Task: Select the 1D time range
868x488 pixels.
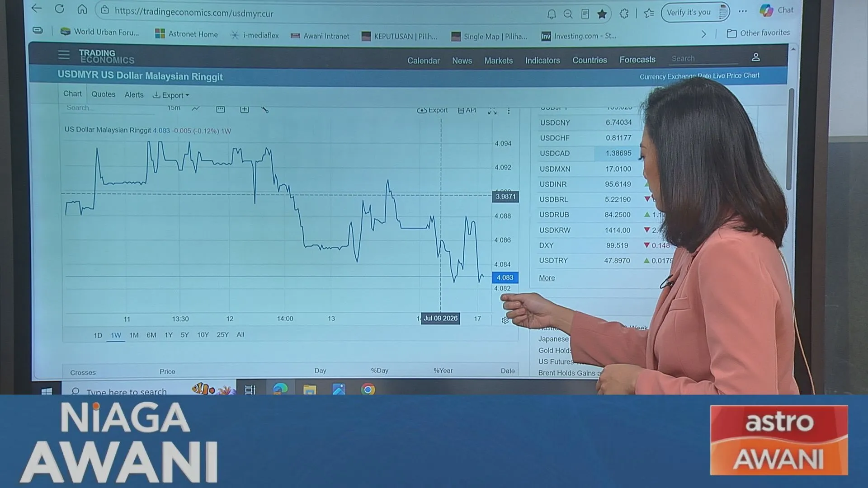Action: 98,335
